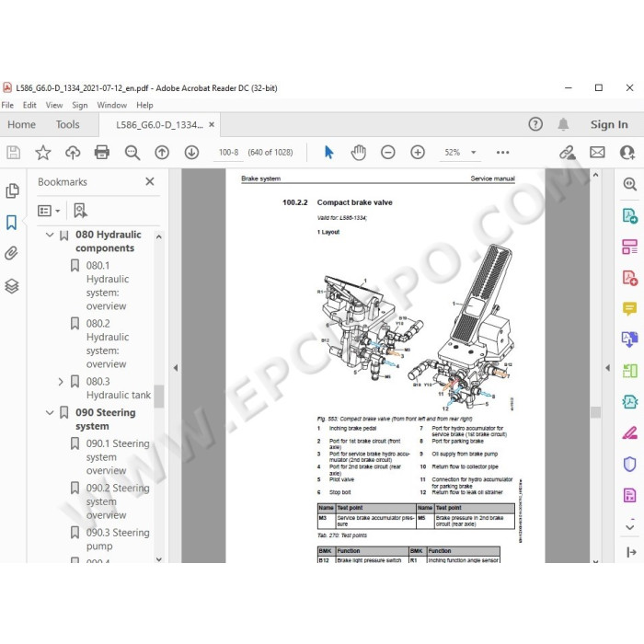644x644 pixels.
Task: Open the search tool in right pane
Action: [x=629, y=184]
